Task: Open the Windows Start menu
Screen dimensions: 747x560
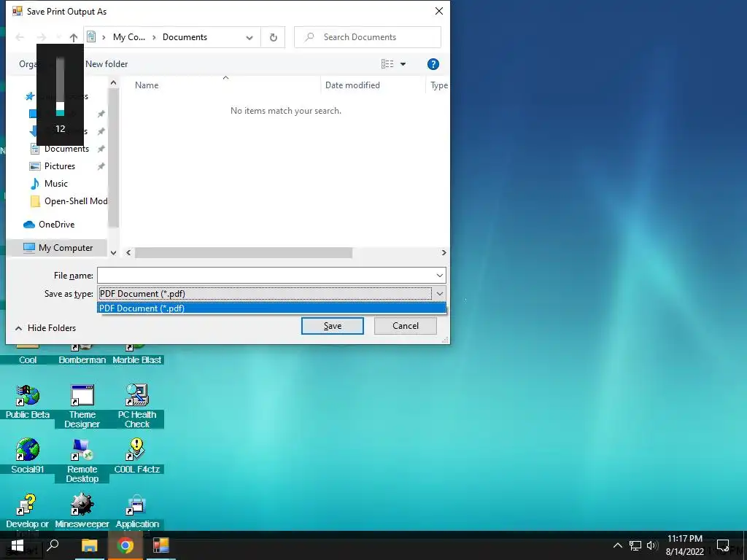Action: pos(18,545)
